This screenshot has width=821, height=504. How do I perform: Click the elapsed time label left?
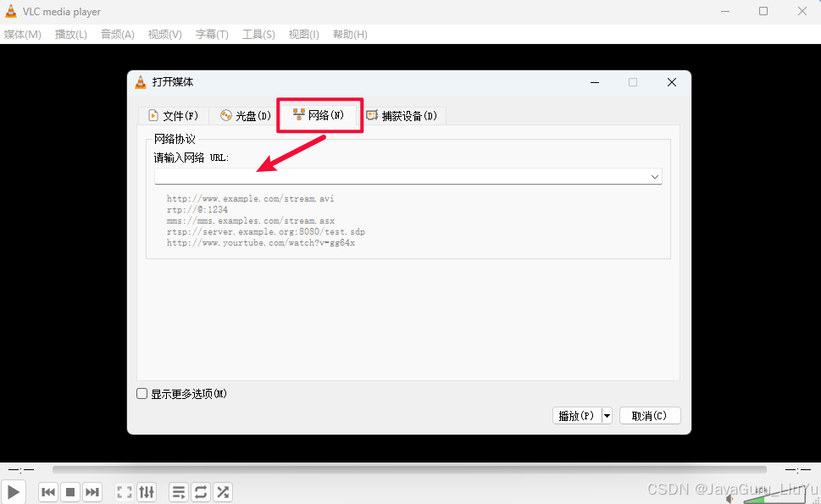click(21, 470)
